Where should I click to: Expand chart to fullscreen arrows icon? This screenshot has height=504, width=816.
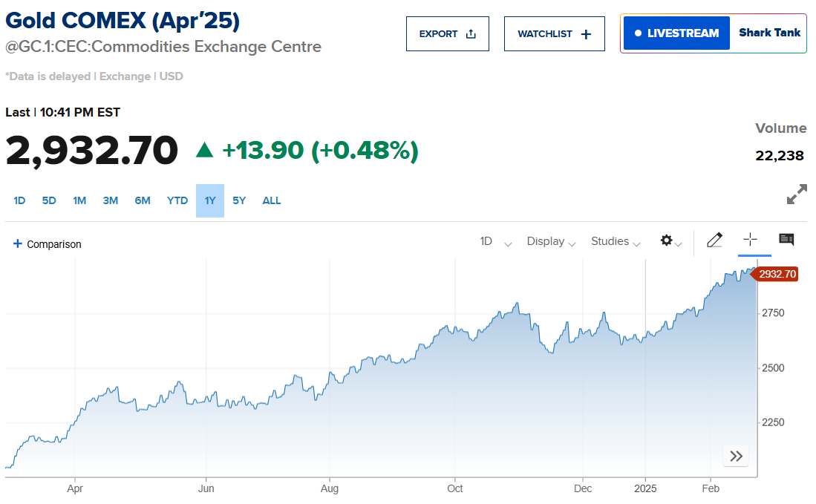click(797, 194)
